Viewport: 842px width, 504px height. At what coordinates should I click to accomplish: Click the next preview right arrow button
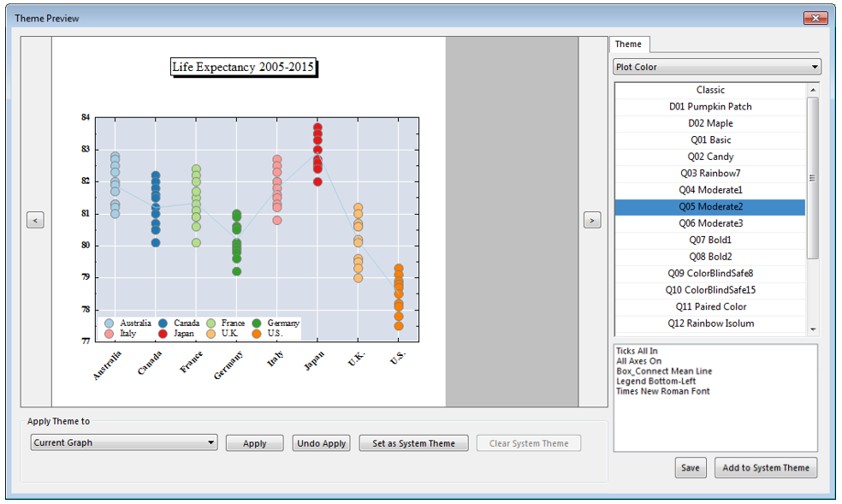click(x=591, y=221)
